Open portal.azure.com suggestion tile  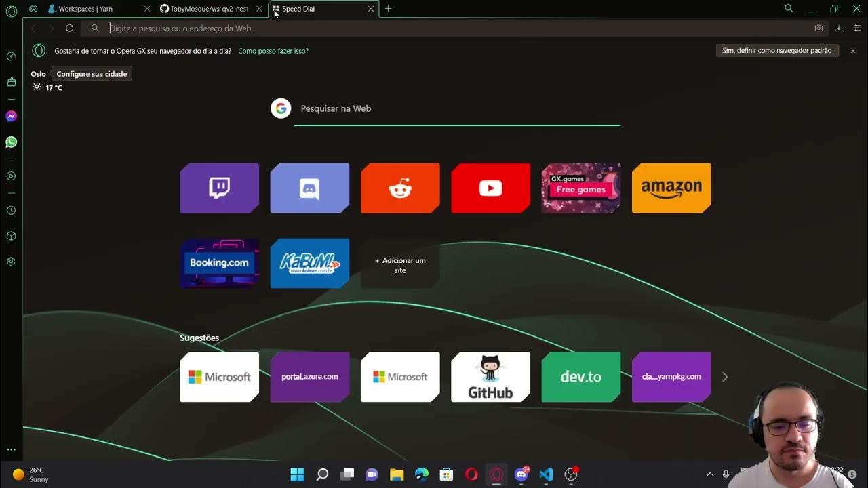click(310, 377)
